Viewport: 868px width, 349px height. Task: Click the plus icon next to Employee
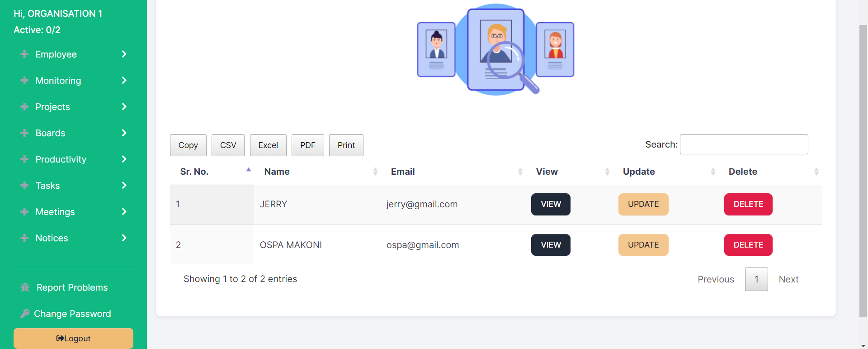point(24,54)
